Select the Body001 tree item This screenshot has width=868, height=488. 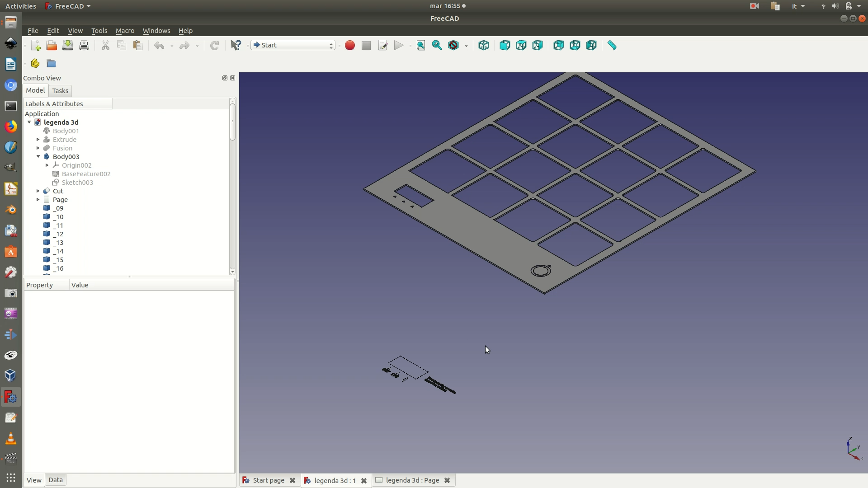tap(66, 131)
